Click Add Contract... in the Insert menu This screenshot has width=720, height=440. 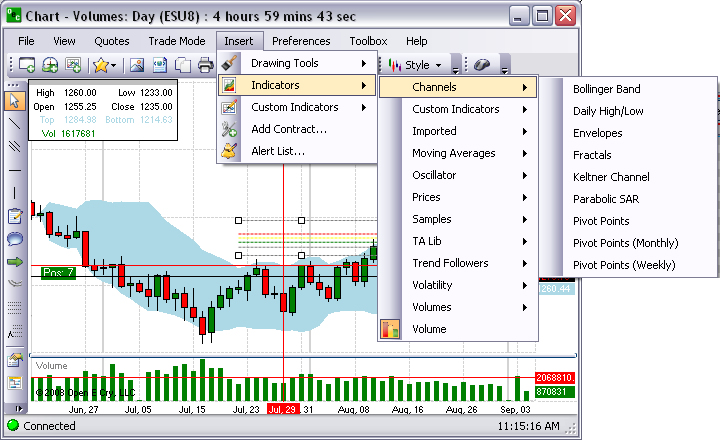pyautogui.click(x=288, y=129)
